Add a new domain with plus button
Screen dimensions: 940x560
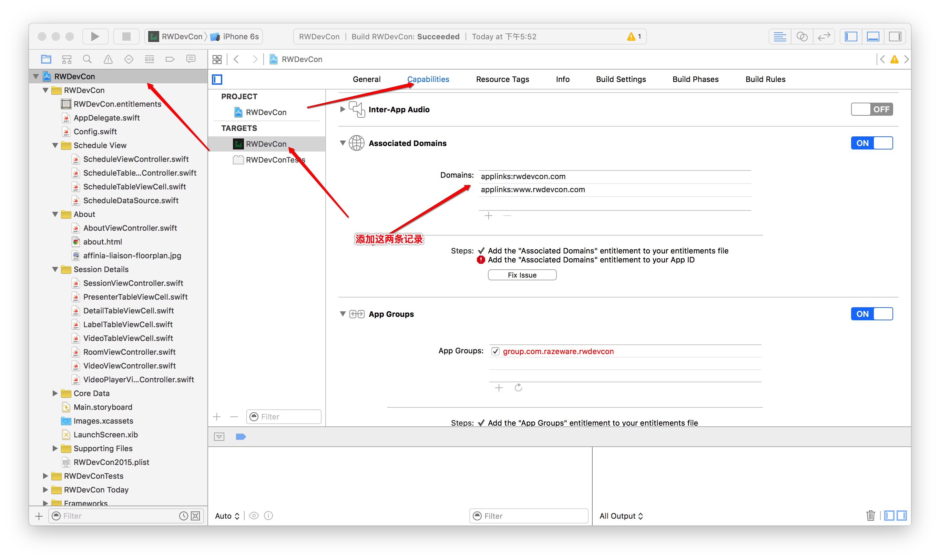coord(489,216)
